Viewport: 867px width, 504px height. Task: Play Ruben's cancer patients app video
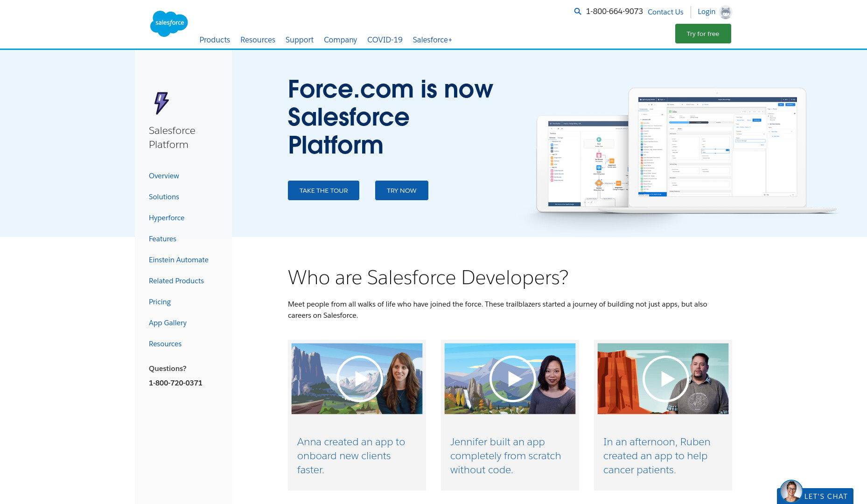[665, 379]
